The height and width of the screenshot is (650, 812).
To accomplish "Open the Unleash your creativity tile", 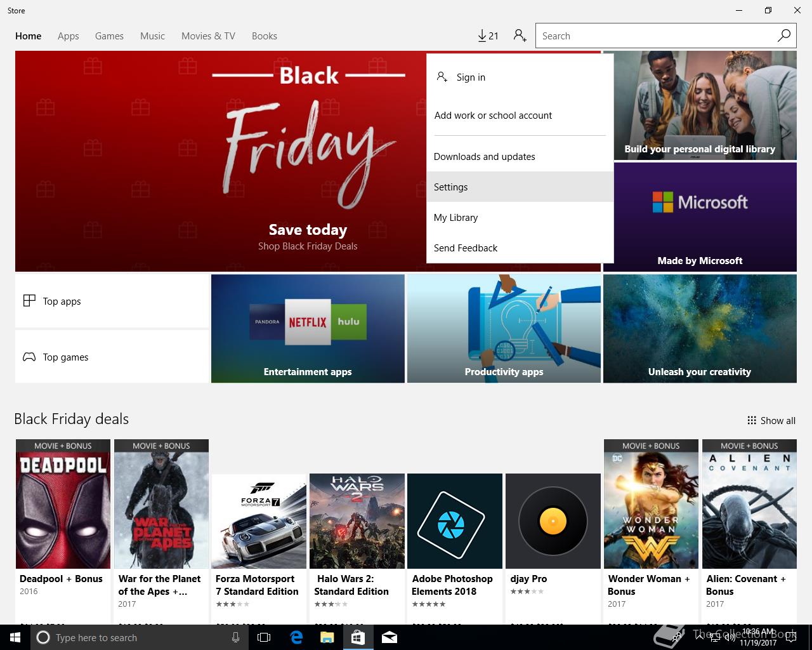I will (x=700, y=328).
